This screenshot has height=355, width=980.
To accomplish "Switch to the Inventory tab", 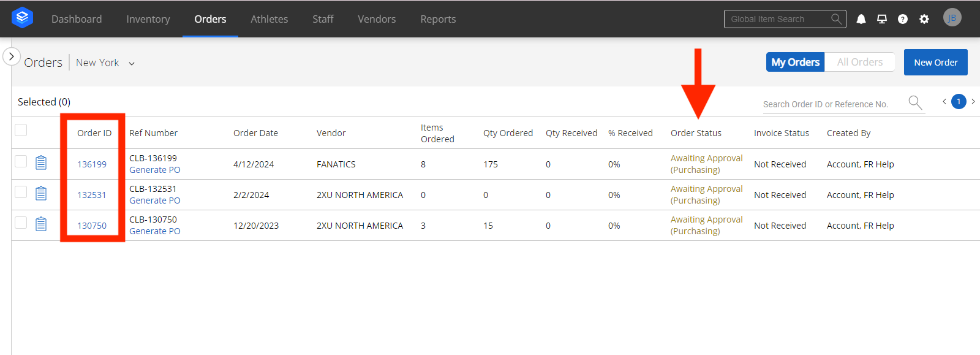I will pyautogui.click(x=148, y=19).
